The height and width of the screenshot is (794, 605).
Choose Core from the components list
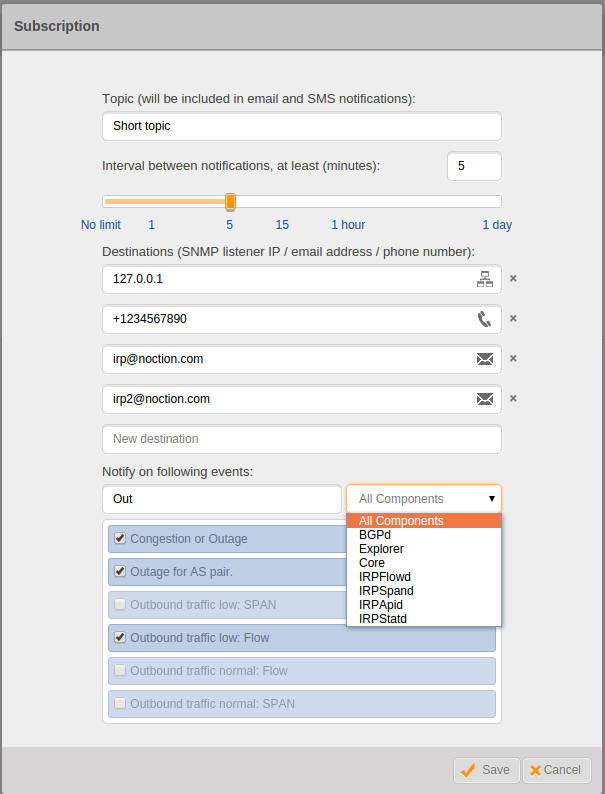point(424,563)
